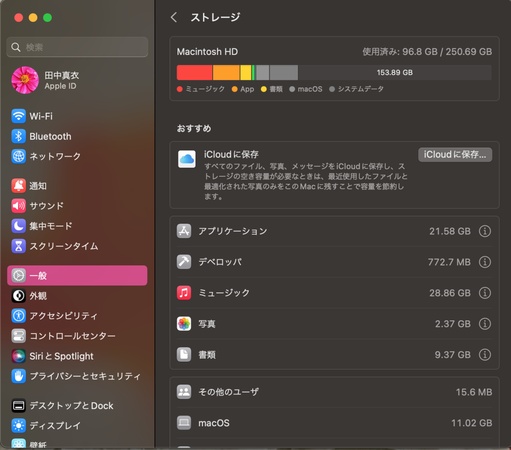Screen dimensions: 511x450
Task: Click the Macintosh HD title
Action: [x=207, y=52]
